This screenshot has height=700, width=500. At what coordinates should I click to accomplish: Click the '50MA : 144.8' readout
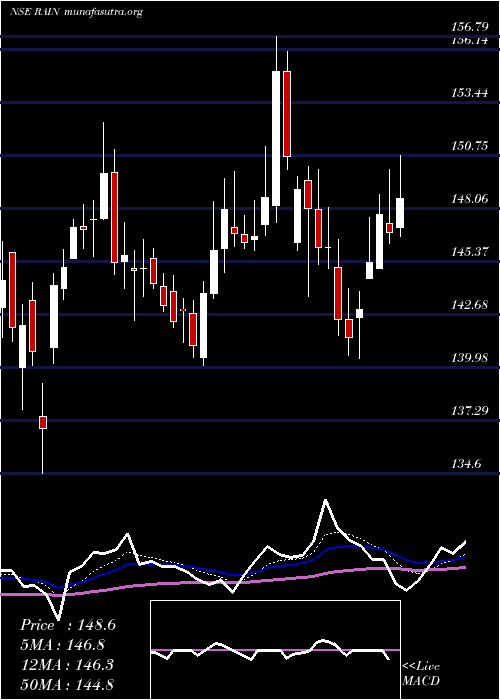click(x=67, y=685)
